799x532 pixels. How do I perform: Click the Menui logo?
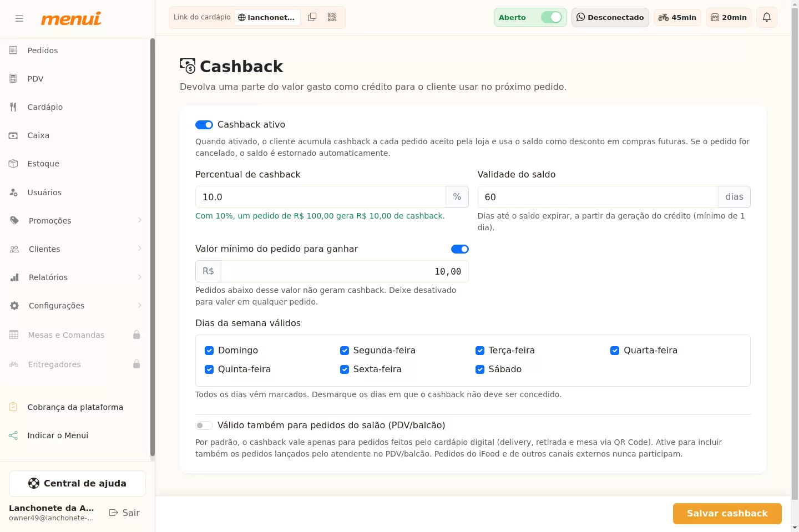[x=71, y=18]
